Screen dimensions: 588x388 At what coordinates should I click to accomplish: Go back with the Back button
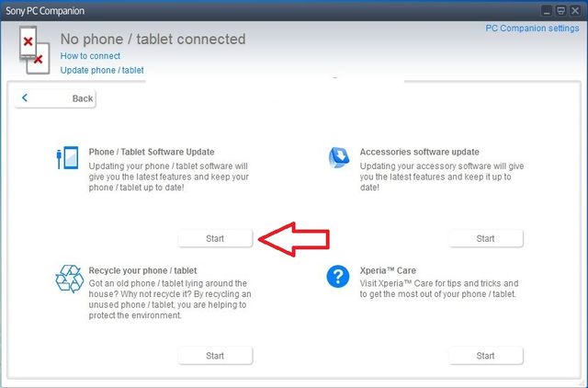[55, 98]
